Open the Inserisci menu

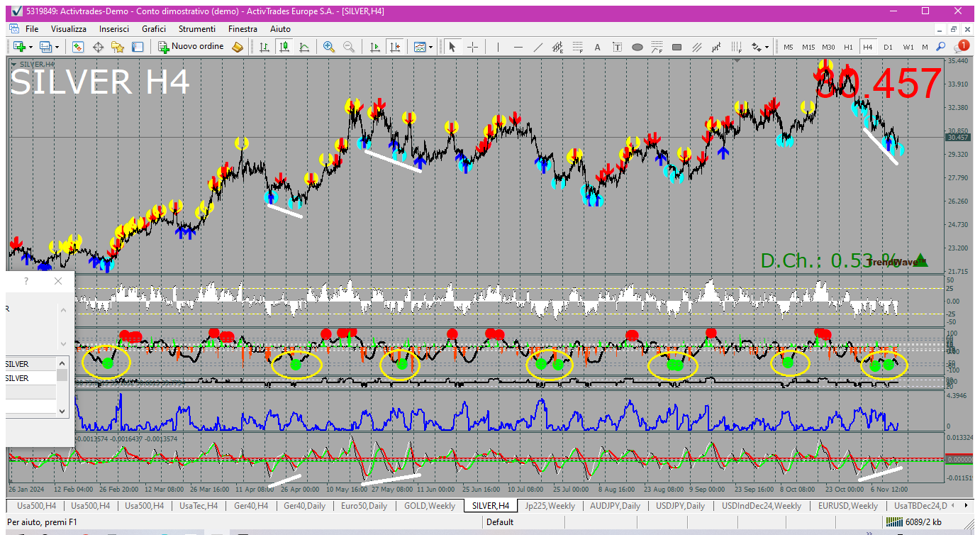114,29
